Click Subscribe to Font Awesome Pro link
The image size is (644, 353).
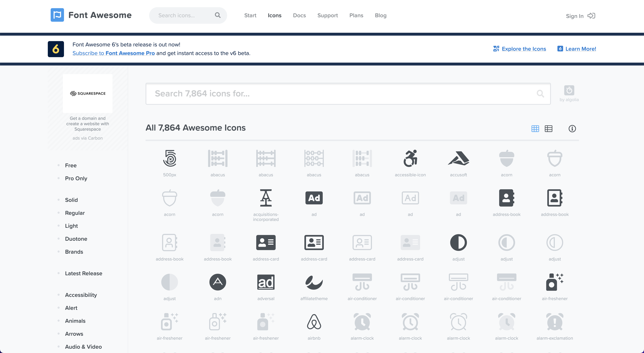tap(114, 53)
